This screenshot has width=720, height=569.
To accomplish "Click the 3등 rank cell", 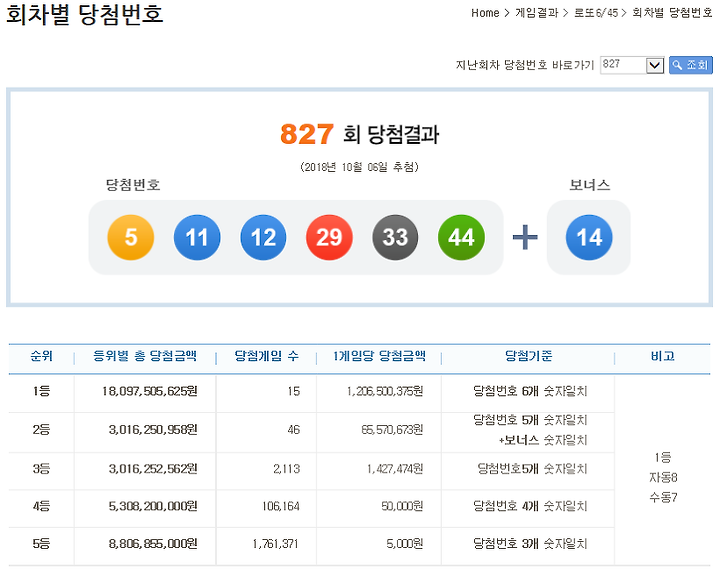I will [41, 469].
